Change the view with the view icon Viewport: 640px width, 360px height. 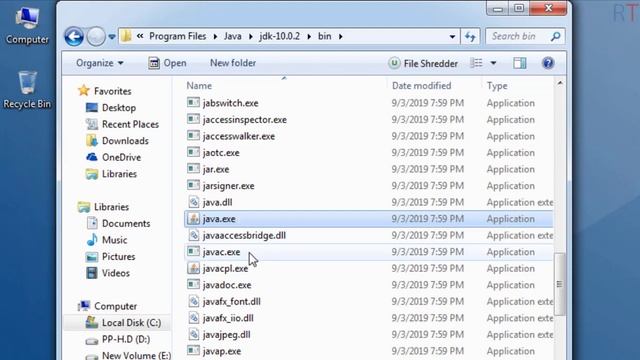(x=476, y=63)
